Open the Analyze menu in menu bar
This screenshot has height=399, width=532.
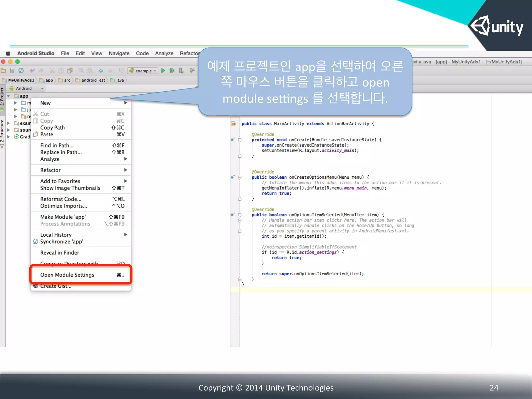[x=164, y=54]
